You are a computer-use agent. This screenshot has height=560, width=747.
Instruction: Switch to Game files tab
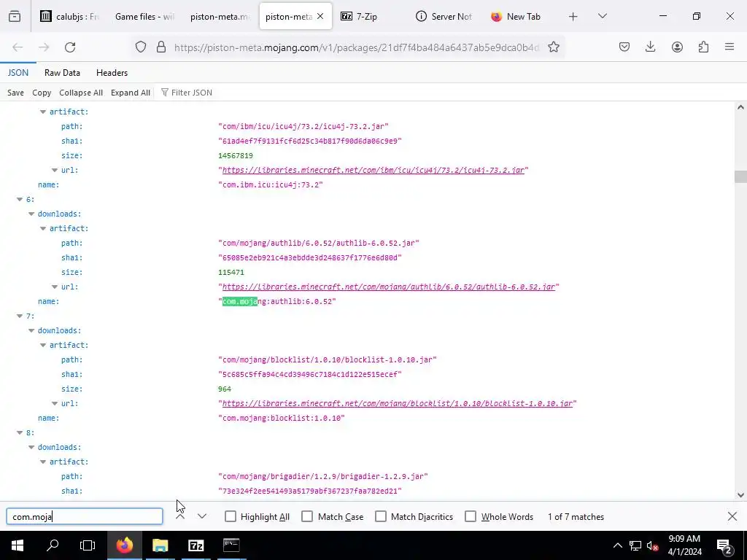click(145, 17)
